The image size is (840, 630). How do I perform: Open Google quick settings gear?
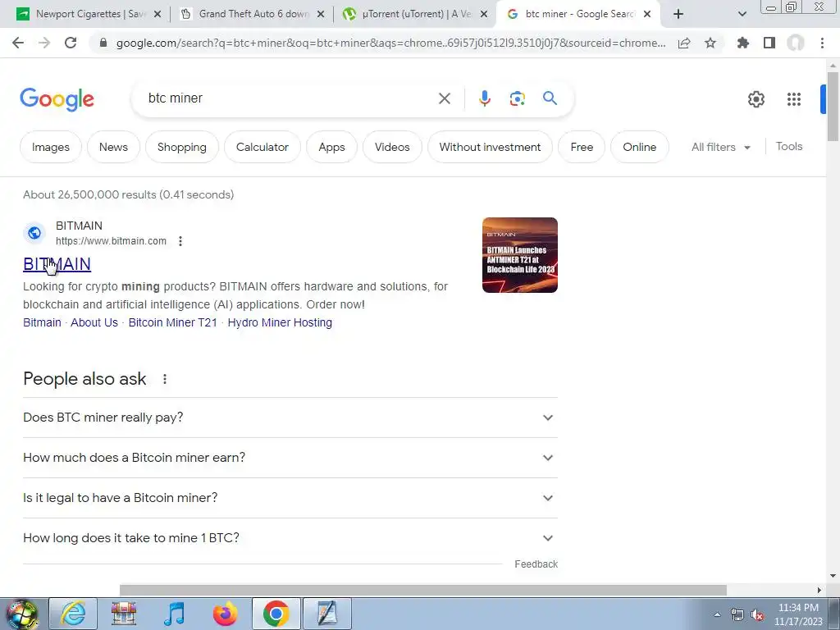(756, 99)
